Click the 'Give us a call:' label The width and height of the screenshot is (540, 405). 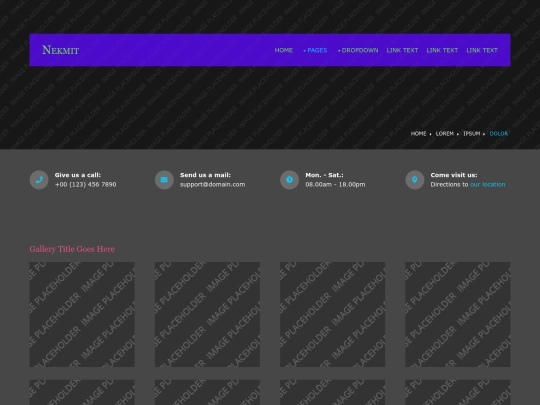point(78,175)
